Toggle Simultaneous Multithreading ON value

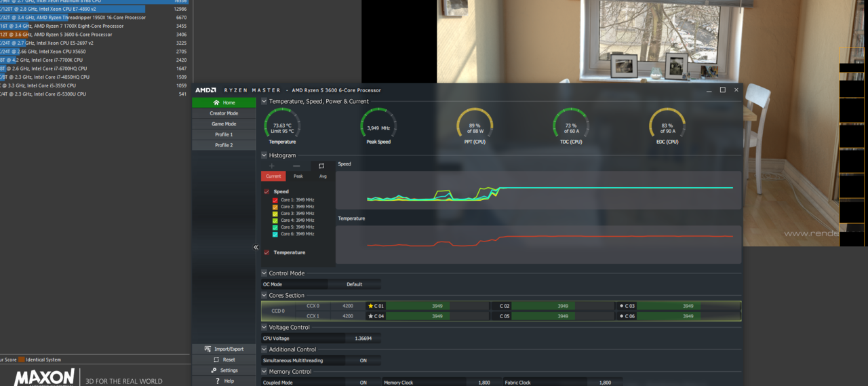point(363,361)
